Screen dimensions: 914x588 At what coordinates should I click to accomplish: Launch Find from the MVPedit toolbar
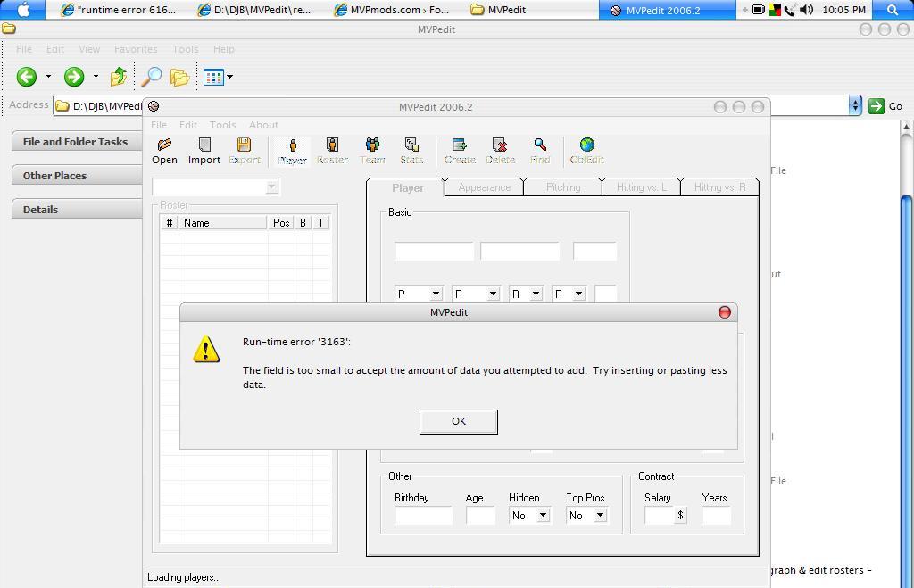coord(540,152)
